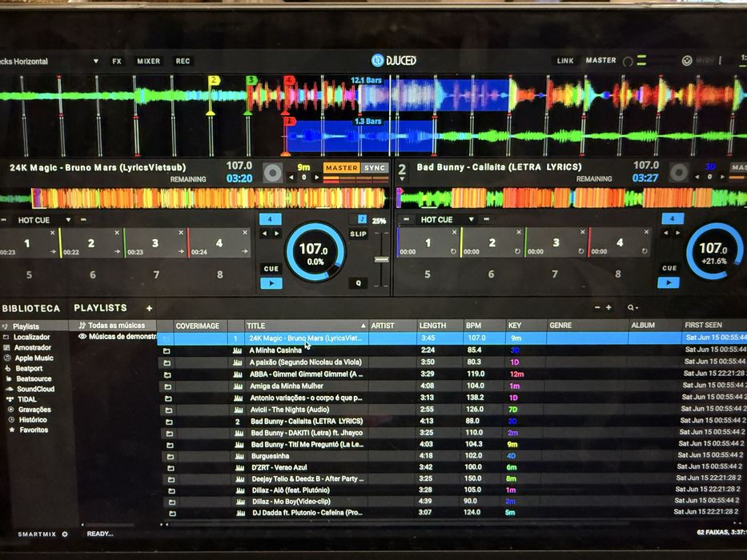
Task: Click arrow icon on deck 1 hot cue 2
Action: pyautogui.click(x=117, y=251)
